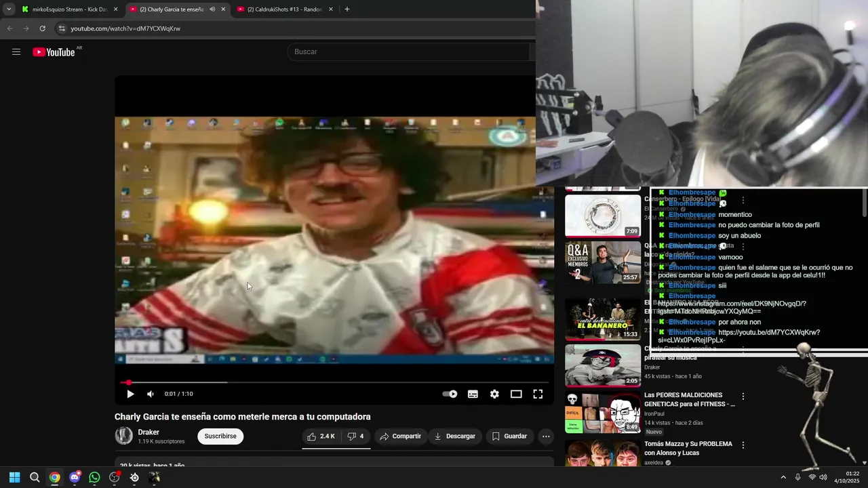Image resolution: width=868 pixels, height=488 pixels.
Task: Open the 2:05 piratear su música thumbnail
Action: click(603, 365)
